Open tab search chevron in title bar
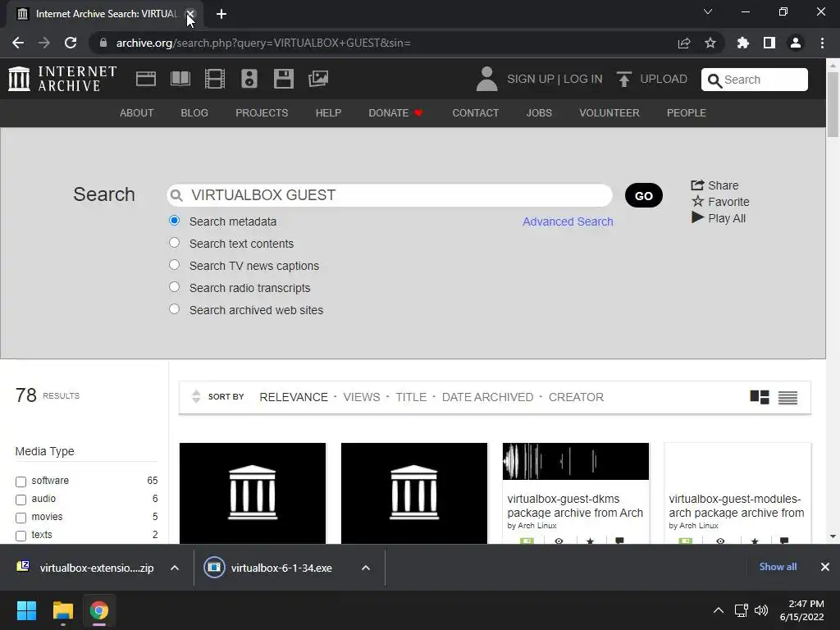 708,11
